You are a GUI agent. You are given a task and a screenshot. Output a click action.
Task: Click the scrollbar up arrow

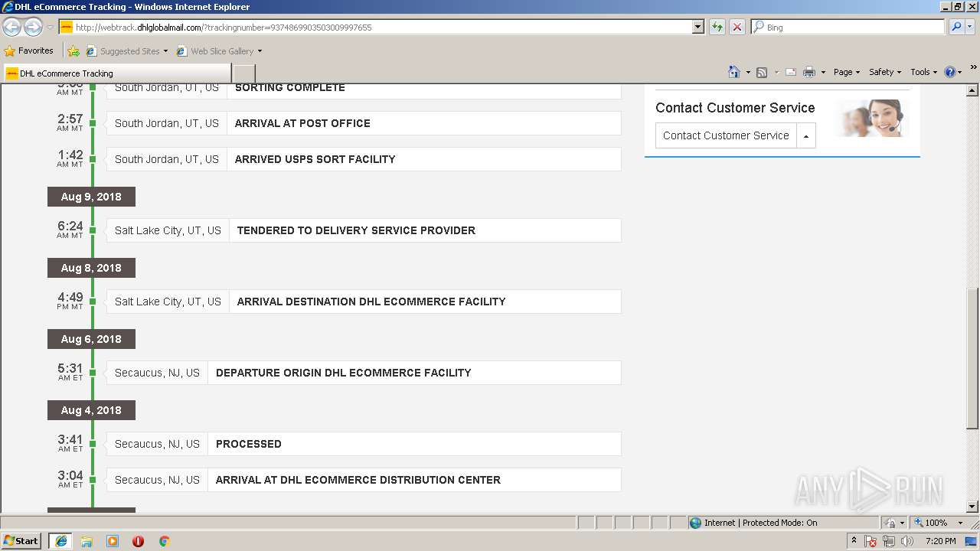(972, 90)
